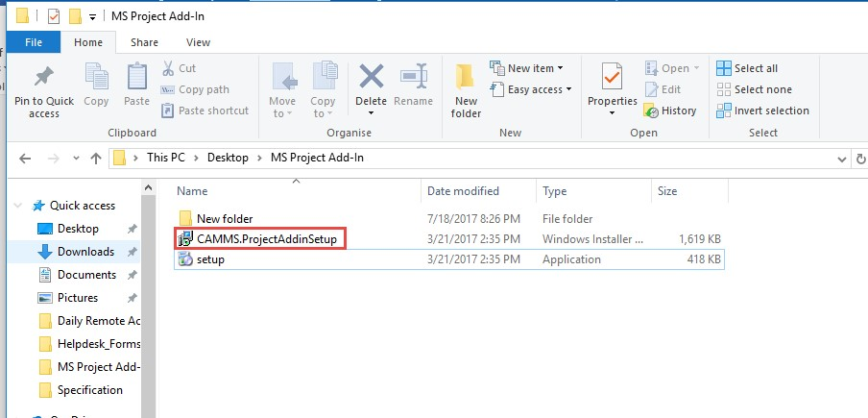
Task: Open Quick access in navigation pane
Action: point(83,206)
